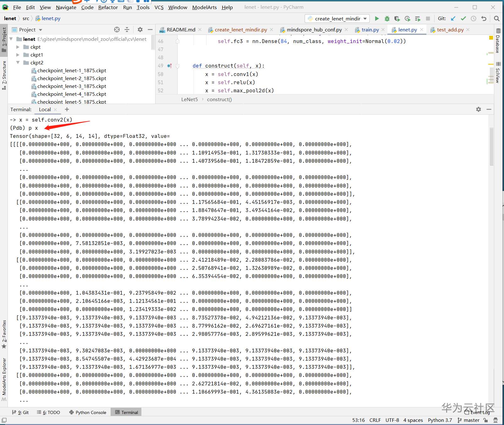504x425 pixels.
Task: Toggle the Favorites side panel
Action: [x=4, y=334]
